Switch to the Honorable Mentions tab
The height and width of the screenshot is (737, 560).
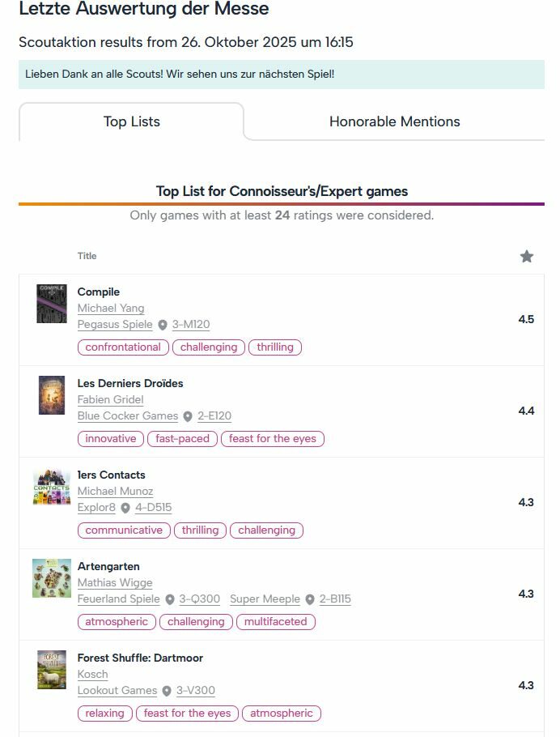tap(394, 121)
